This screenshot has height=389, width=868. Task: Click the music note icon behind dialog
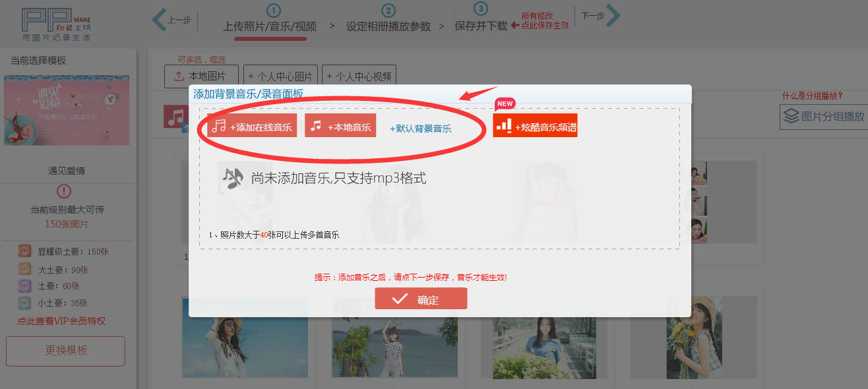coord(175,117)
